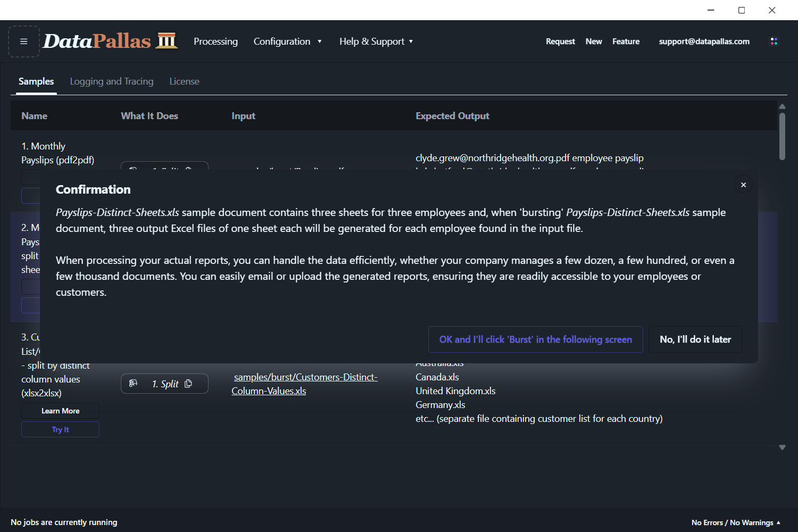Click the clyde.grew@northridgehealth.org.pdf payslip text

(x=529, y=158)
